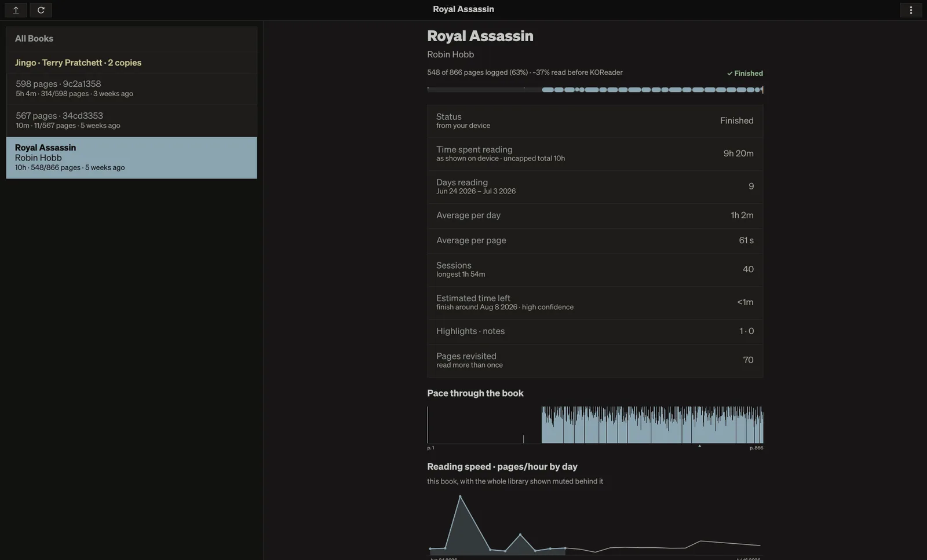Click the 'Jun 24 2026 – Jul 3 2026' date range
The height and width of the screenshot is (560, 927).
(476, 191)
